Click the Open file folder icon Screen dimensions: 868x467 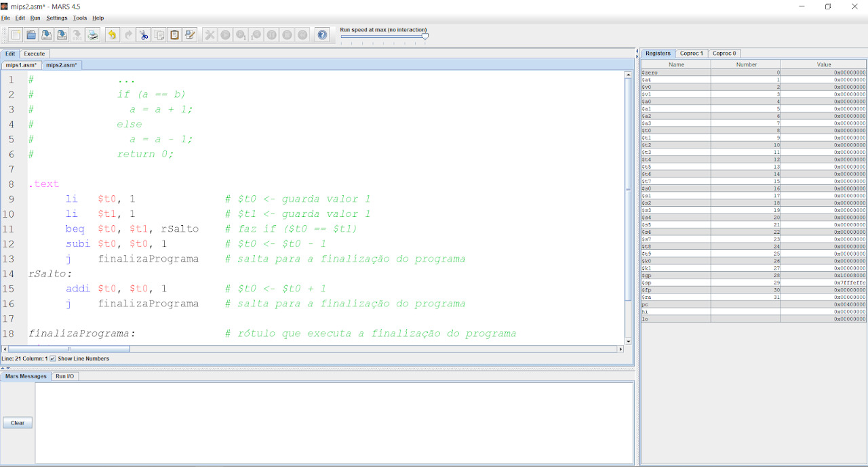click(31, 35)
